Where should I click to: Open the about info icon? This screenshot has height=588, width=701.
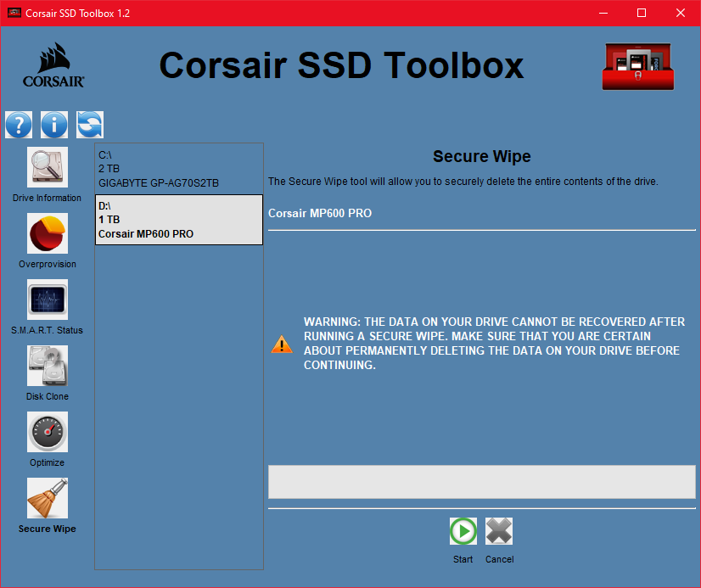pos(54,125)
